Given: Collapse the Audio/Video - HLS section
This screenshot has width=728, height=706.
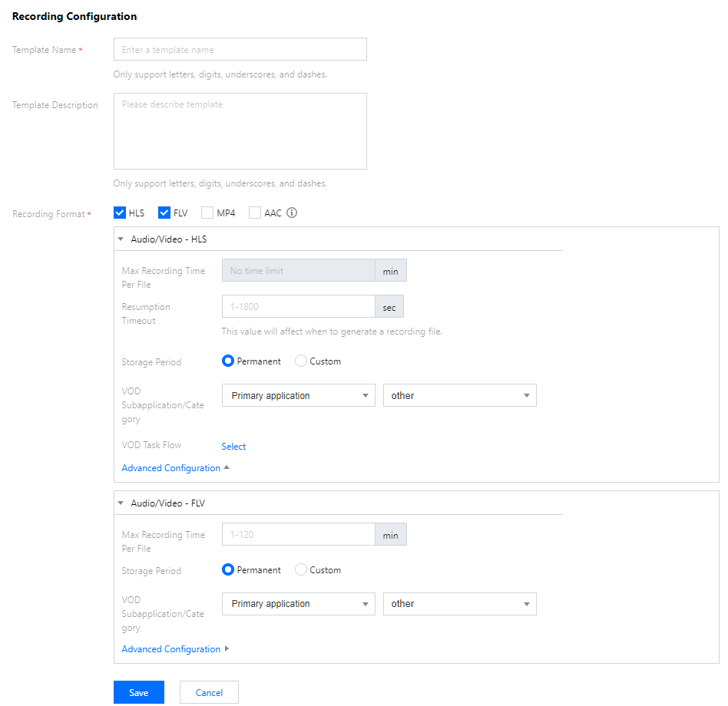Looking at the screenshot, I should pos(121,239).
